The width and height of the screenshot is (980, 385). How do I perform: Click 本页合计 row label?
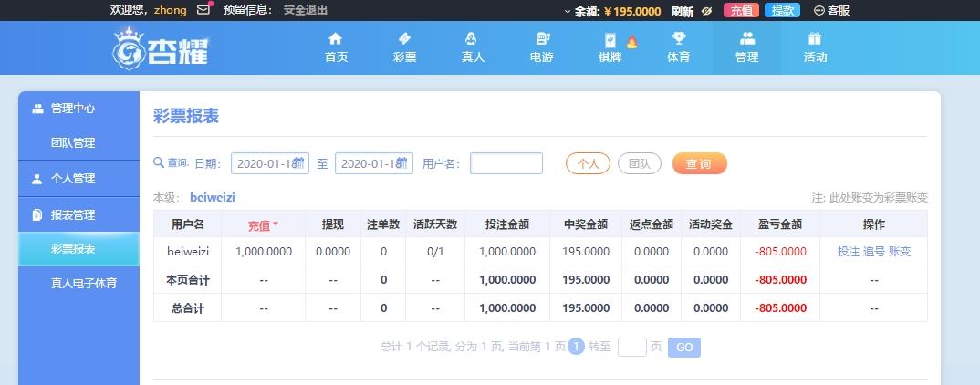pyautogui.click(x=187, y=280)
